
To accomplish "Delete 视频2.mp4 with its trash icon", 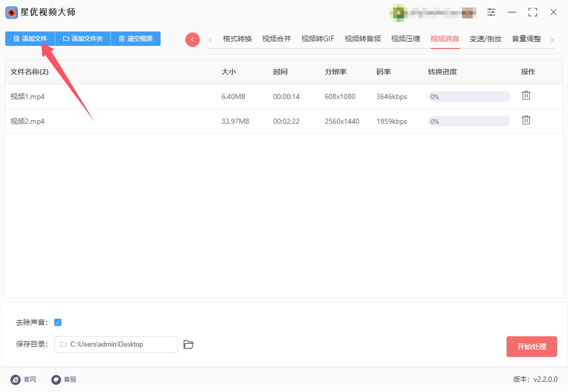I will (x=526, y=120).
